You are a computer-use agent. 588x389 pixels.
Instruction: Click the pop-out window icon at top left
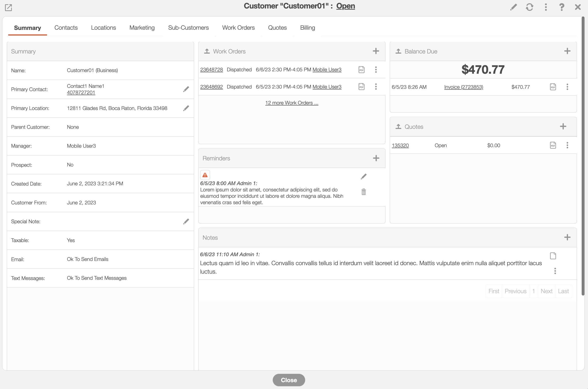pyautogui.click(x=8, y=8)
